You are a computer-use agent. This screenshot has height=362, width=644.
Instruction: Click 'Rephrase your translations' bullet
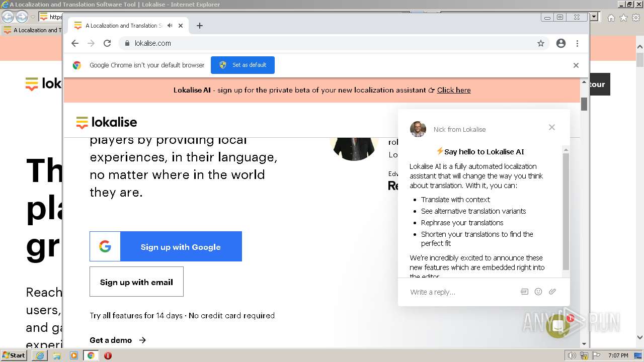[x=462, y=223]
